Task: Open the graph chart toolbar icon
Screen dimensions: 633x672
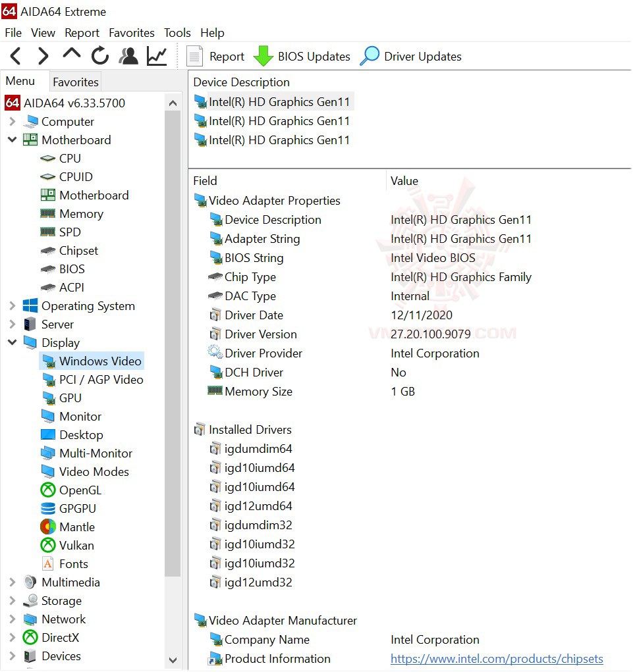Action: [157, 56]
